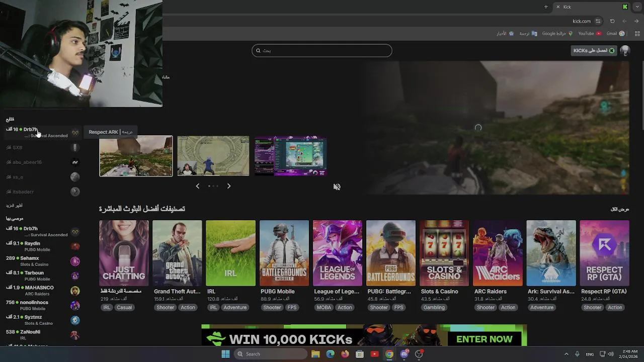Click the site settings icon beside kick.com
The height and width of the screenshot is (362, 644).
click(598, 21)
